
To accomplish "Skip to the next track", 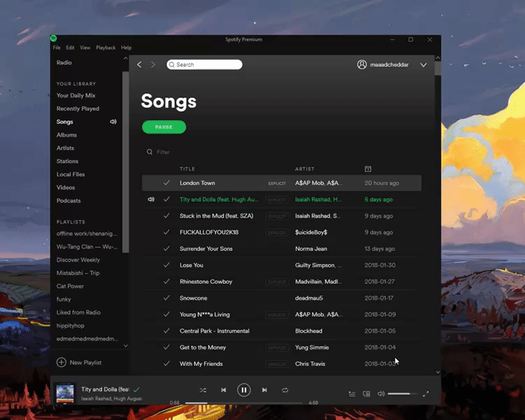I will tap(265, 390).
